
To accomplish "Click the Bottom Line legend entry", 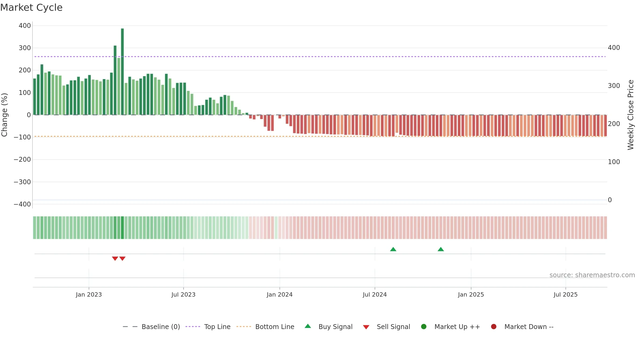I will [x=265, y=327].
